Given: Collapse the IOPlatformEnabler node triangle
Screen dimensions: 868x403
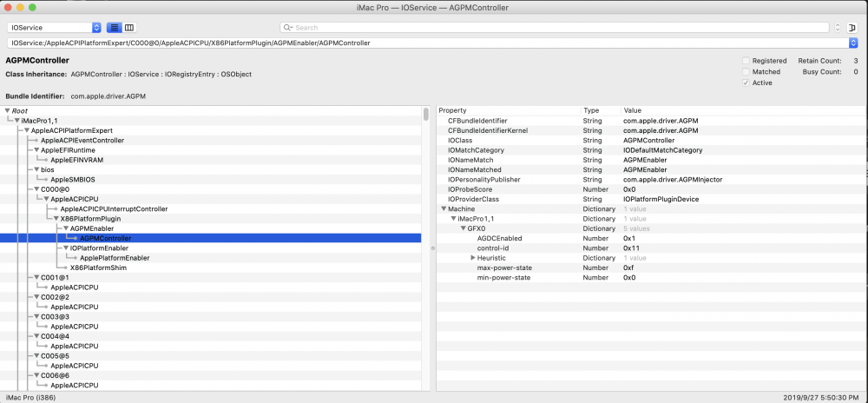Looking at the screenshot, I should click(x=66, y=248).
